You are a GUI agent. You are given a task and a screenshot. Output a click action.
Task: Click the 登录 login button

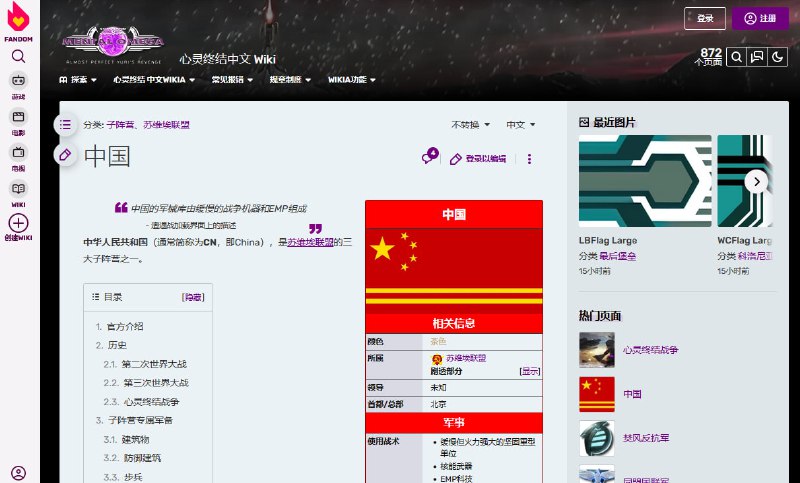tap(705, 18)
